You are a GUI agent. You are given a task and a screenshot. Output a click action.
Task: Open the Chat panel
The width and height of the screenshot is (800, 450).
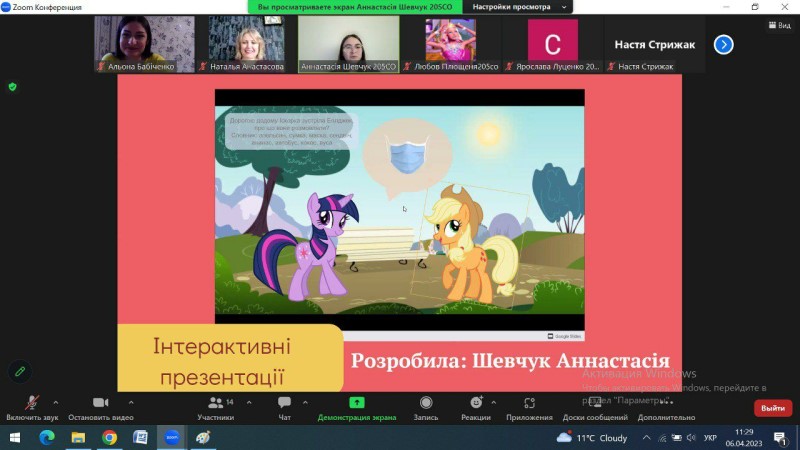click(284, 403)
